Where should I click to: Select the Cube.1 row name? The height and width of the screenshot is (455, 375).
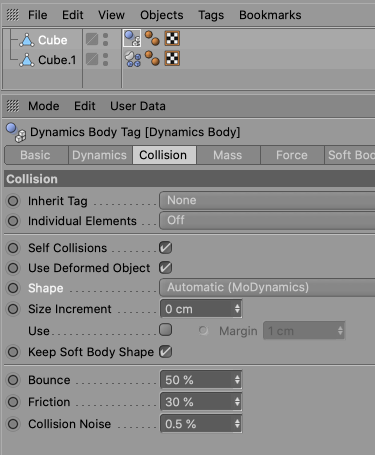[57, 60]
